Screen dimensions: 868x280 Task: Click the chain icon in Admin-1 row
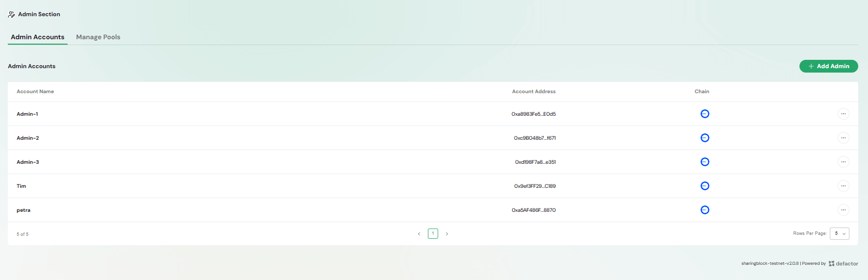click(x=704, y=114)
